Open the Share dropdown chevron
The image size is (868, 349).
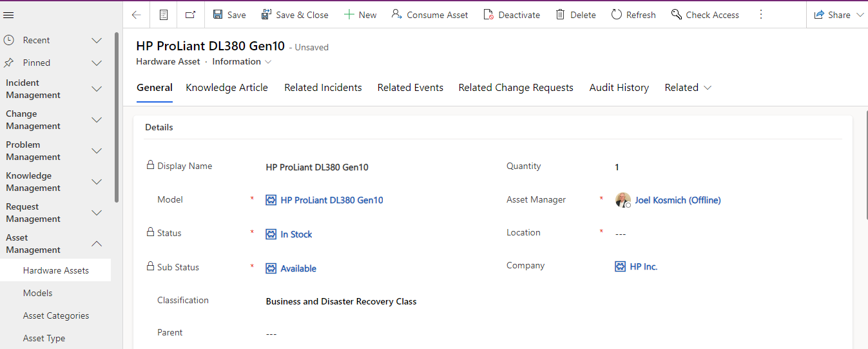pos(860,15)
